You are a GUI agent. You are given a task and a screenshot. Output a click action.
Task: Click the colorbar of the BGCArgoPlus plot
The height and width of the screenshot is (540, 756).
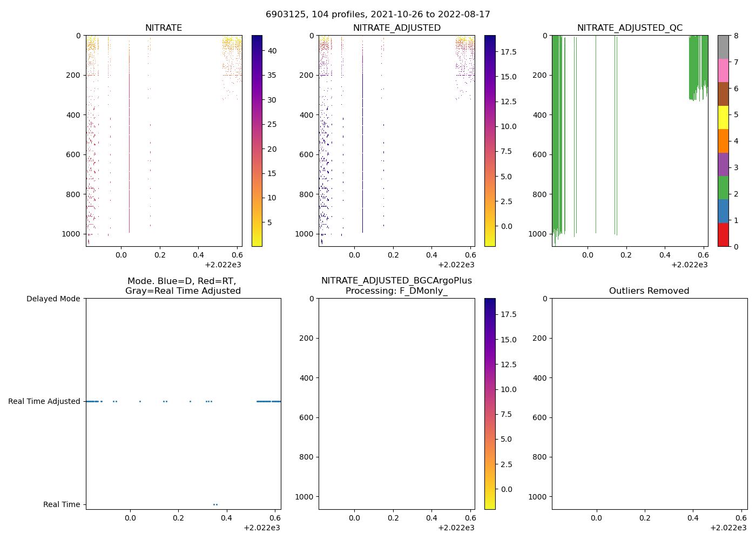[x=490, y=403]
